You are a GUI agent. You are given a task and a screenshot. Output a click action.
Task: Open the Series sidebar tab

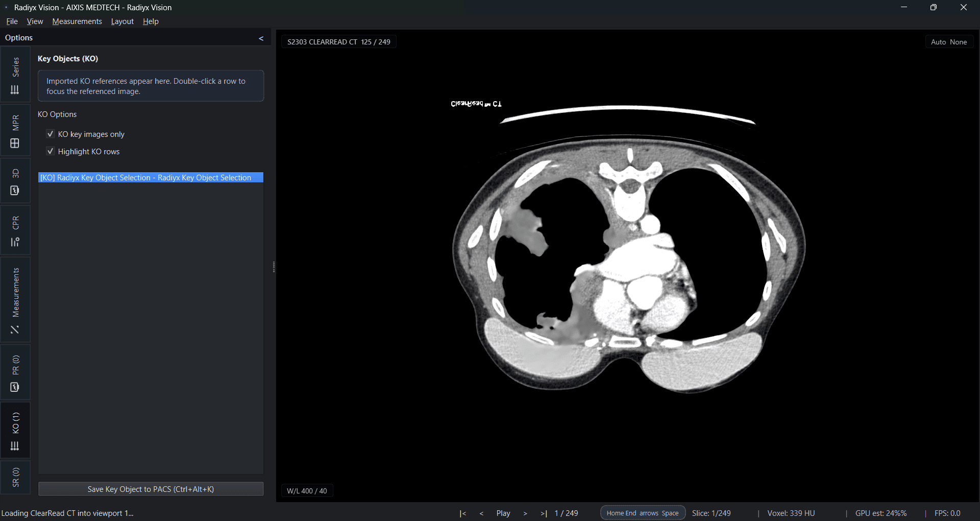pos(15,75)
